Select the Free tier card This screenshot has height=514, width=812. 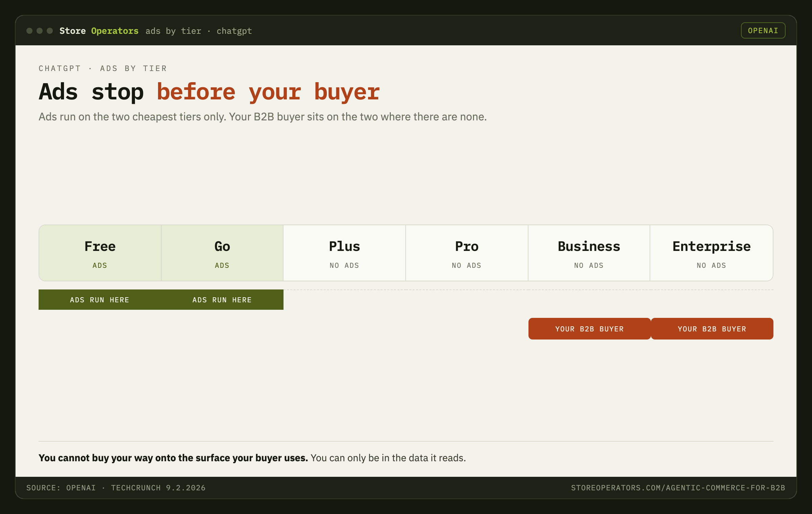tap(100, 253)
